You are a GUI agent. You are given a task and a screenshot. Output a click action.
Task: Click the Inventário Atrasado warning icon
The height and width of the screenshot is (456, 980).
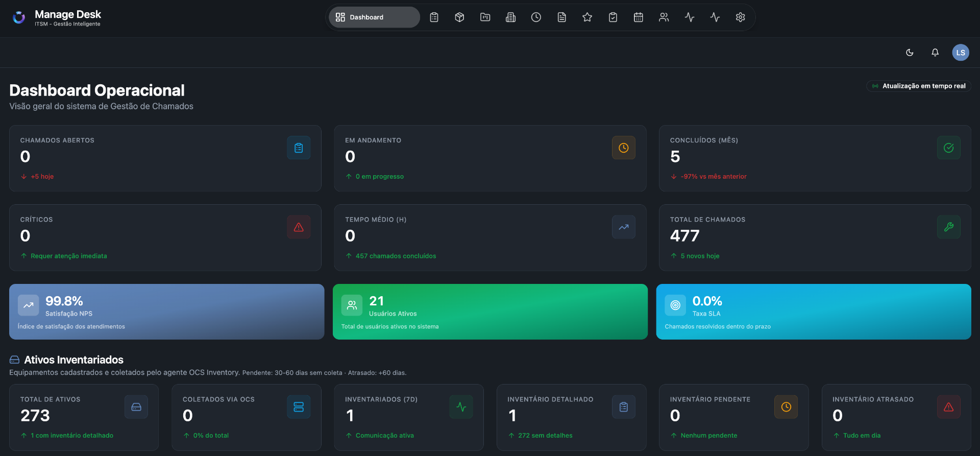click(949, 407)
